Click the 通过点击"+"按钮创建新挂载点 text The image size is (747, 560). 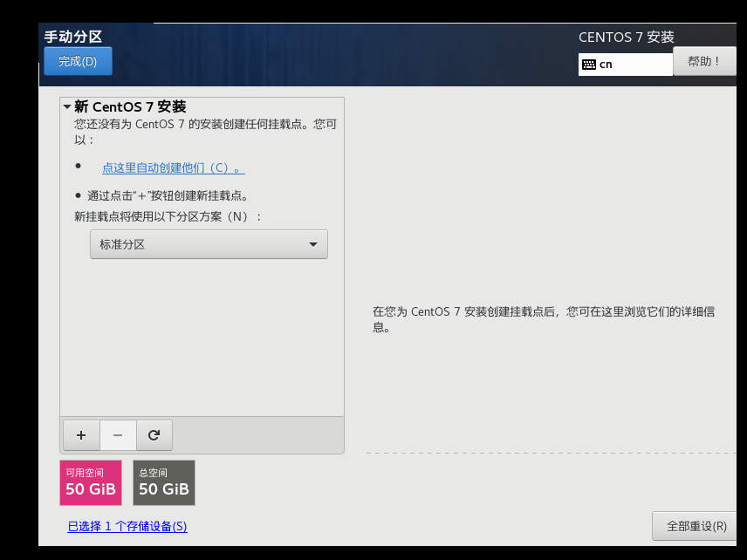tap(168, 195)
